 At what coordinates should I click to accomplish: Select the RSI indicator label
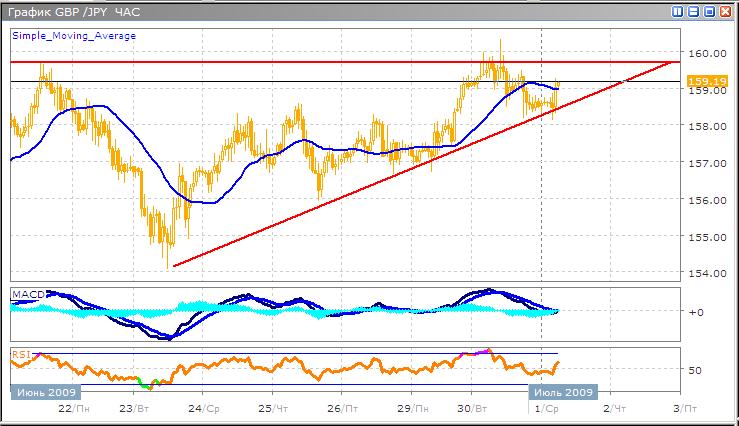[x=21, y=353]
